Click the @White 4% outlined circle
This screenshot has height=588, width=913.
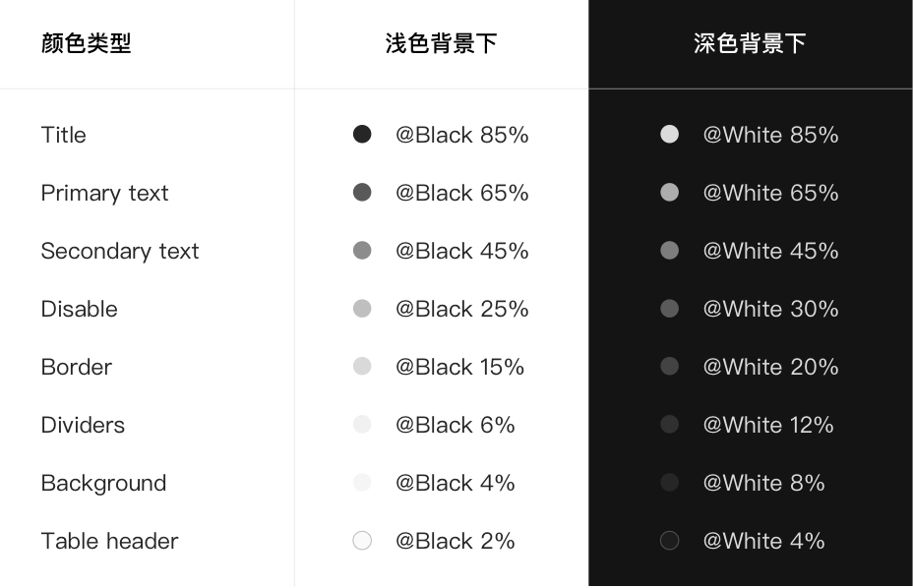click(x=670, y=540)
